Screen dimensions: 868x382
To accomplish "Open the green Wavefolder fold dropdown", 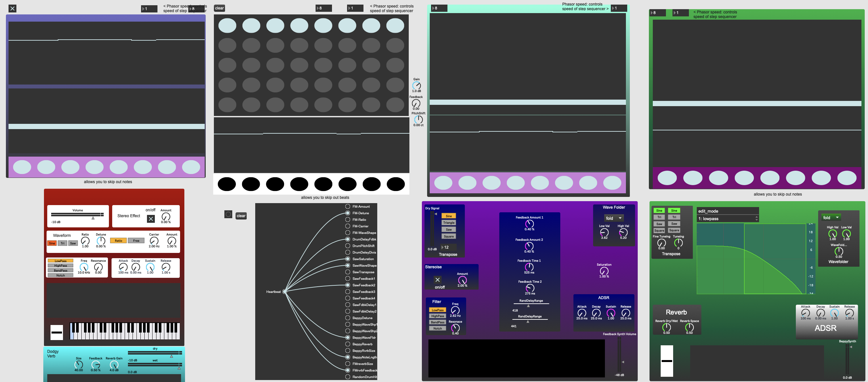I will [x=831, y=218].
